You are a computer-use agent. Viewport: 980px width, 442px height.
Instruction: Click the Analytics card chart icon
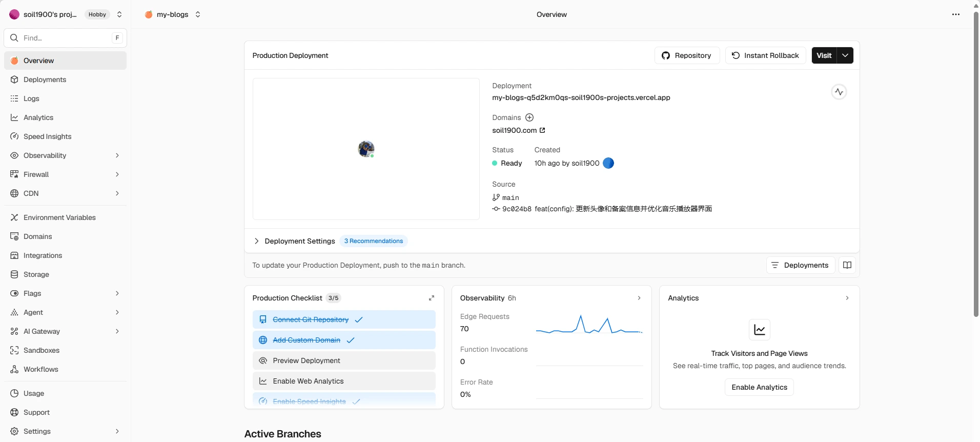pyautogui.click(x=760, y=330)
